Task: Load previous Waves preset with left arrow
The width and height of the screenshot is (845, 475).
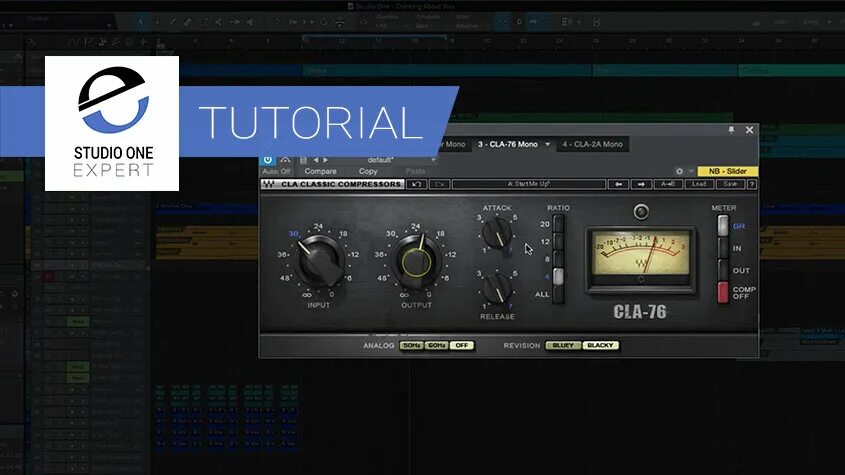Action: (x=618, y=184)
